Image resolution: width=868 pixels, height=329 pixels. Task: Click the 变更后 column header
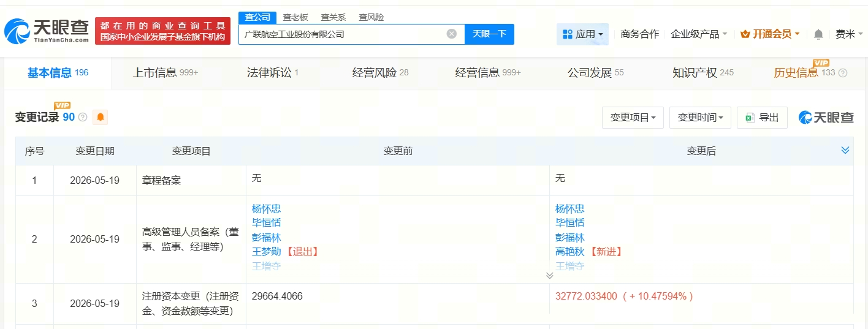pyautogui.click(x=701, y=151)
